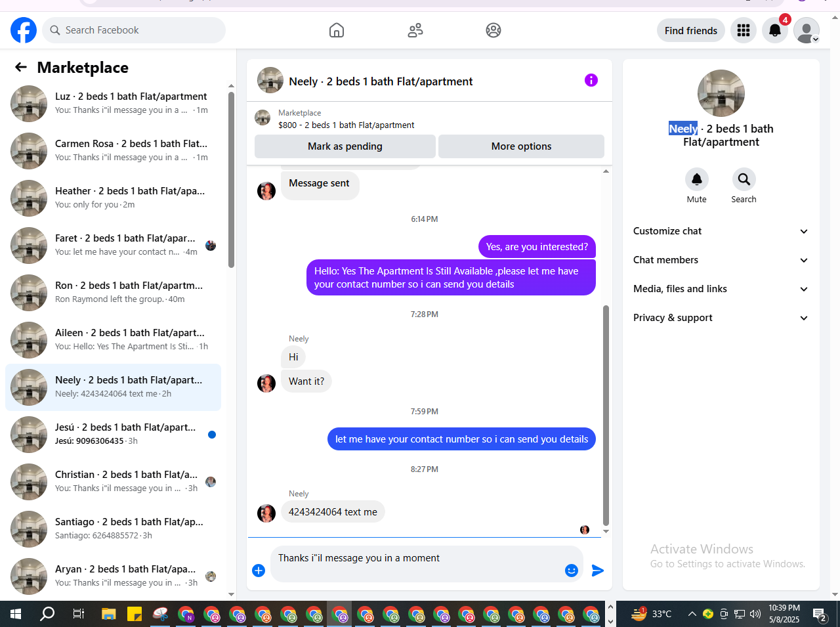Open Windows Start menu
Image resolution: width=840 pixels, height=627 pixels.
16,615
